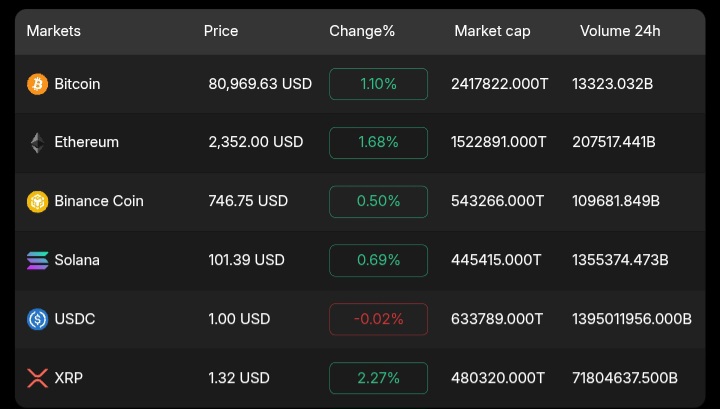Click the blue USDC dollar icon

pyautogui.click(x=37, y=319)
